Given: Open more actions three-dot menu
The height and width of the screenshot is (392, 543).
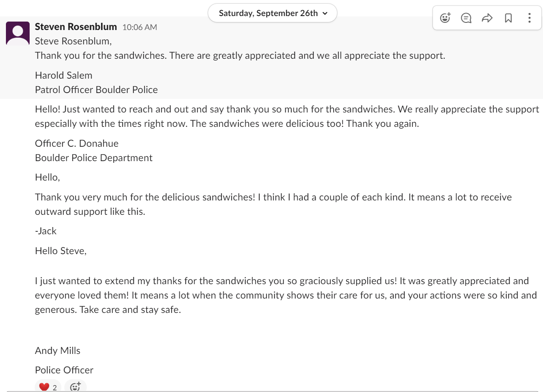Looking at the screenshot, I should tap(529, 18).
